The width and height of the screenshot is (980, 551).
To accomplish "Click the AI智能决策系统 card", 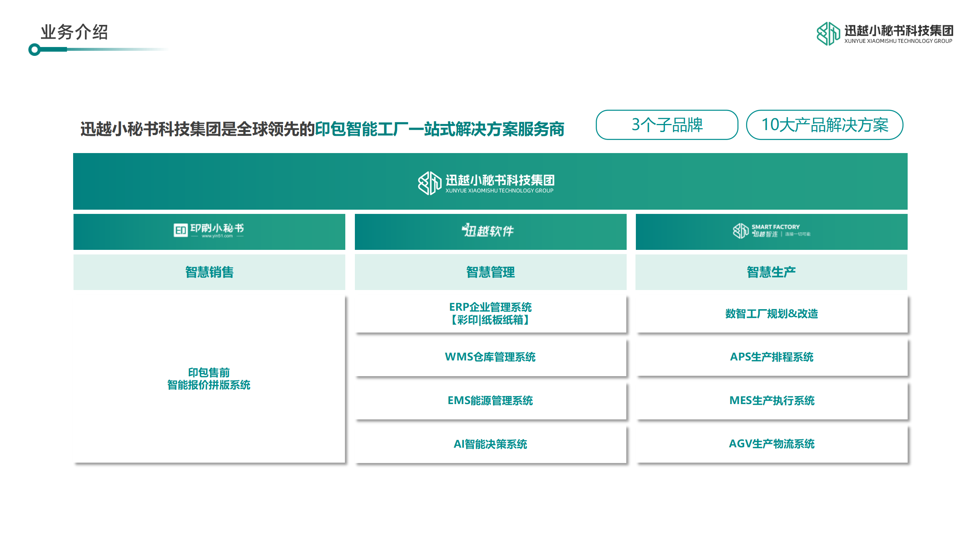I will (490, 444).
